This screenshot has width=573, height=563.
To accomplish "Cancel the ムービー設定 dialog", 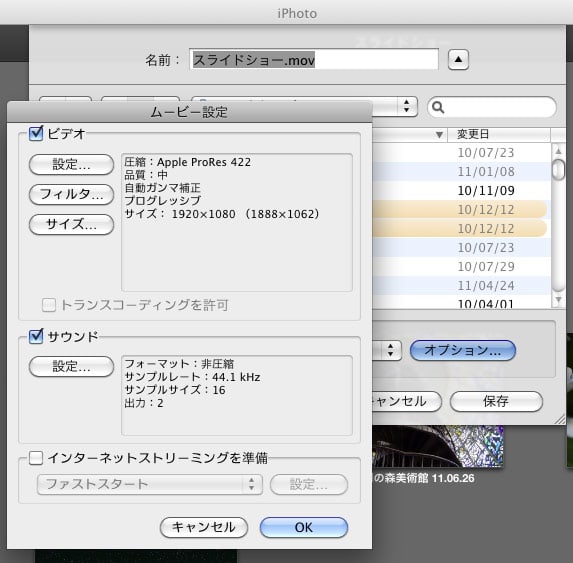I will 204,527.
